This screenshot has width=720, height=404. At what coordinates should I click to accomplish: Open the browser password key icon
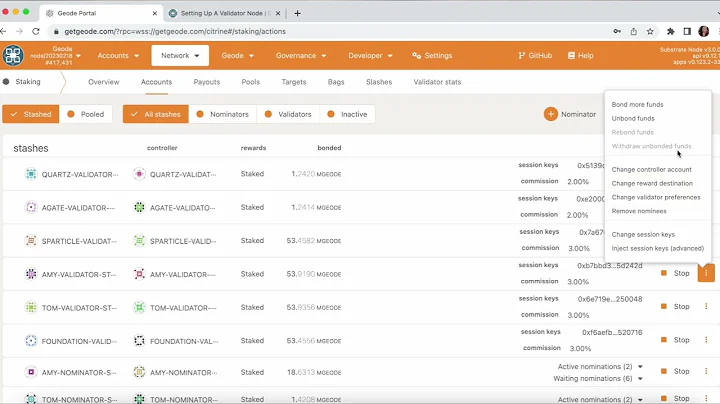(x=617, y=31)
